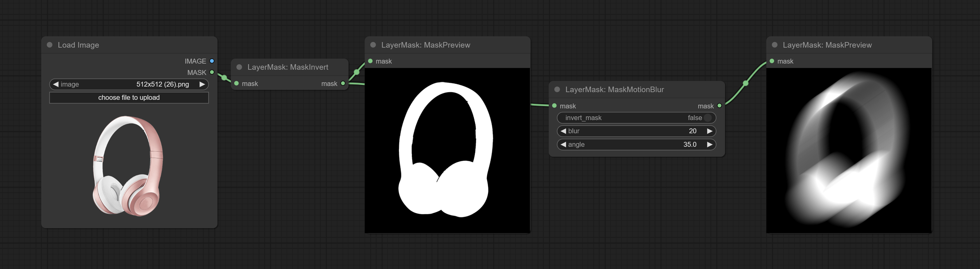Click the headphones image preview thumbnail
This screenshot has width=980, height=269.
[128, 166]
